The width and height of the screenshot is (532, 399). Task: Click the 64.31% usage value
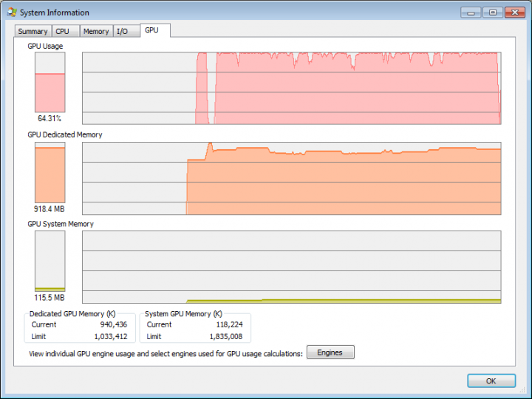coord(50,118)
